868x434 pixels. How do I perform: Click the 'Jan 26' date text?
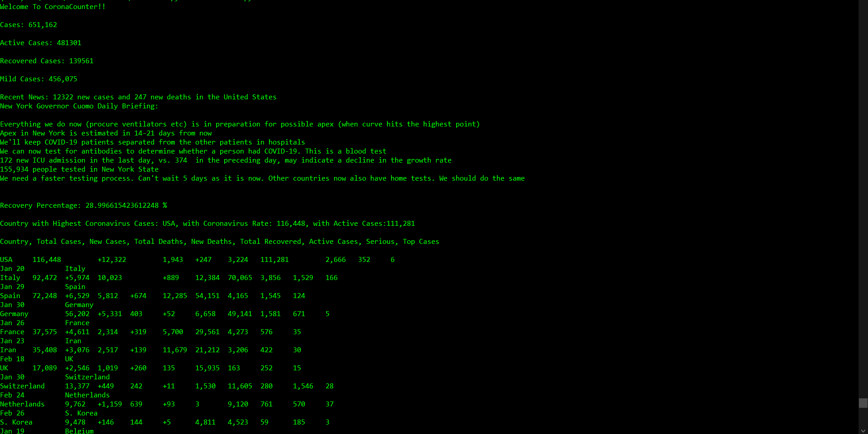tap(12, 323)
